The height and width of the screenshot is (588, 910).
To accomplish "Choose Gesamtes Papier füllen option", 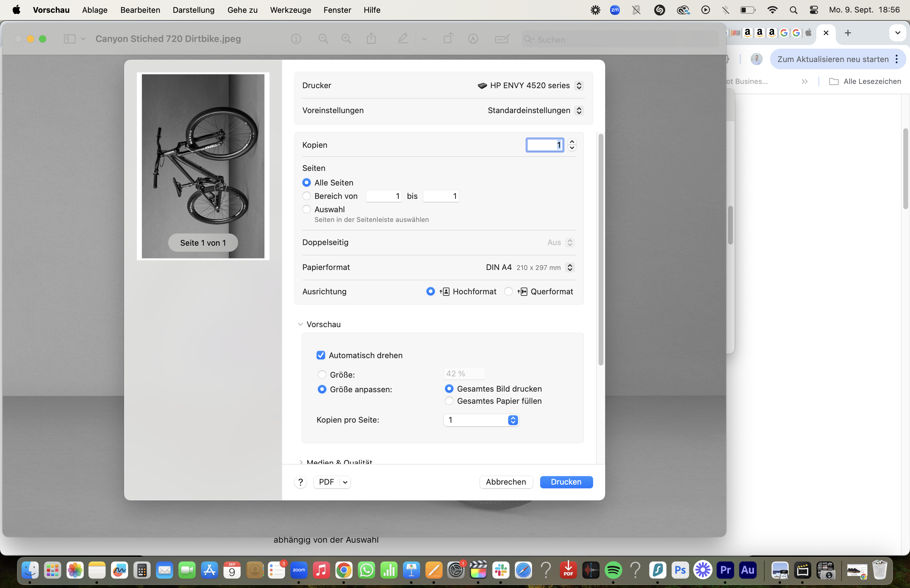I will click(449, 401).
